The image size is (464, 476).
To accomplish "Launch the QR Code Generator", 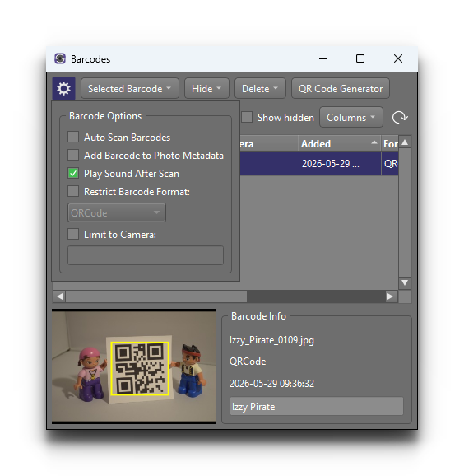I will click(x=341, y=89).
